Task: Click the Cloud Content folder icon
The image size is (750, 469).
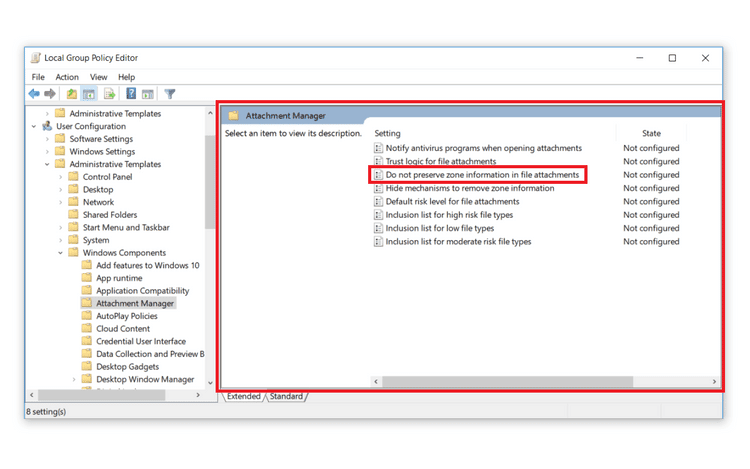Action: click(x=87, y=328)
